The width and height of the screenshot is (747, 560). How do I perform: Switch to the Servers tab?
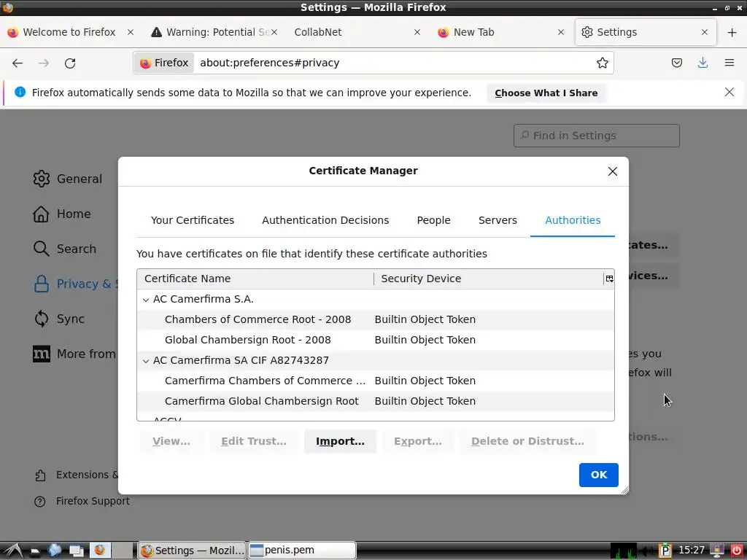(498, 220)
